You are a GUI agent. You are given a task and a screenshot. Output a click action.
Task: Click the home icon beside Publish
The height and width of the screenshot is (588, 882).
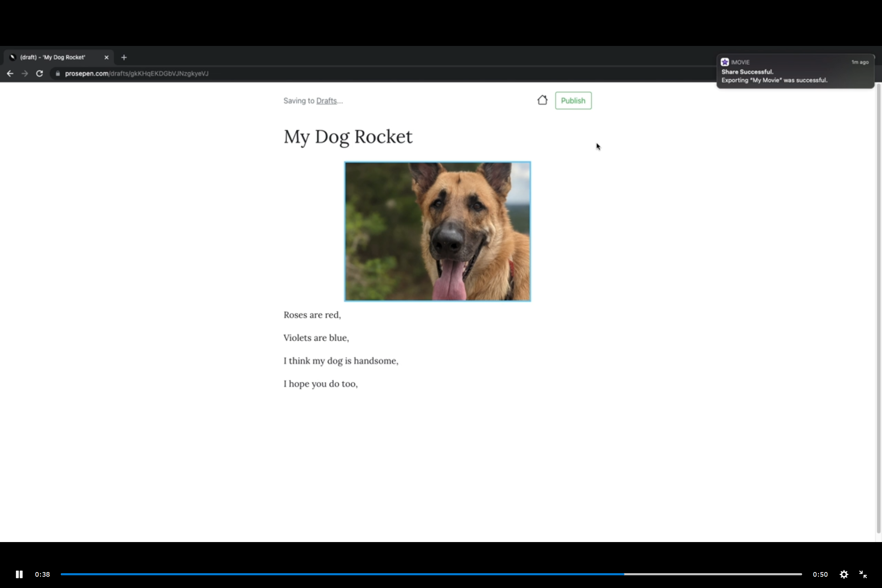[x=542, y=100]
